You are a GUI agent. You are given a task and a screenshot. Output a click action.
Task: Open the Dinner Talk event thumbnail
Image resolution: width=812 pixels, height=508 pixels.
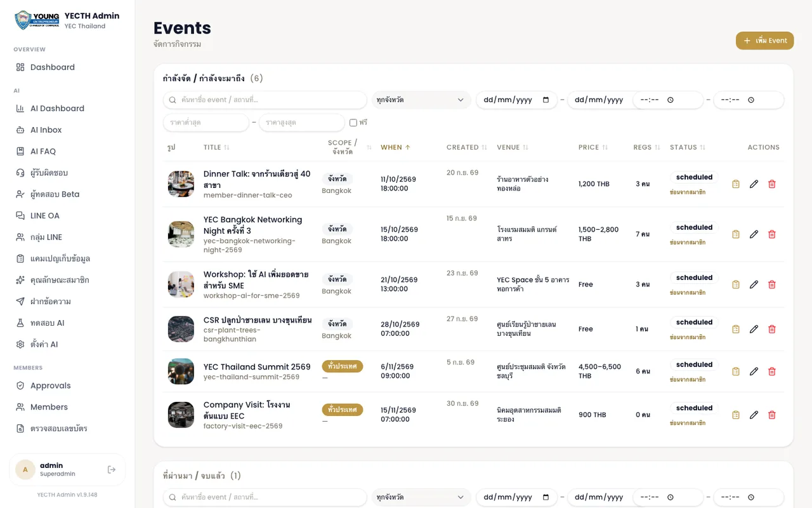pyautogui.click(x=181, y=184)
